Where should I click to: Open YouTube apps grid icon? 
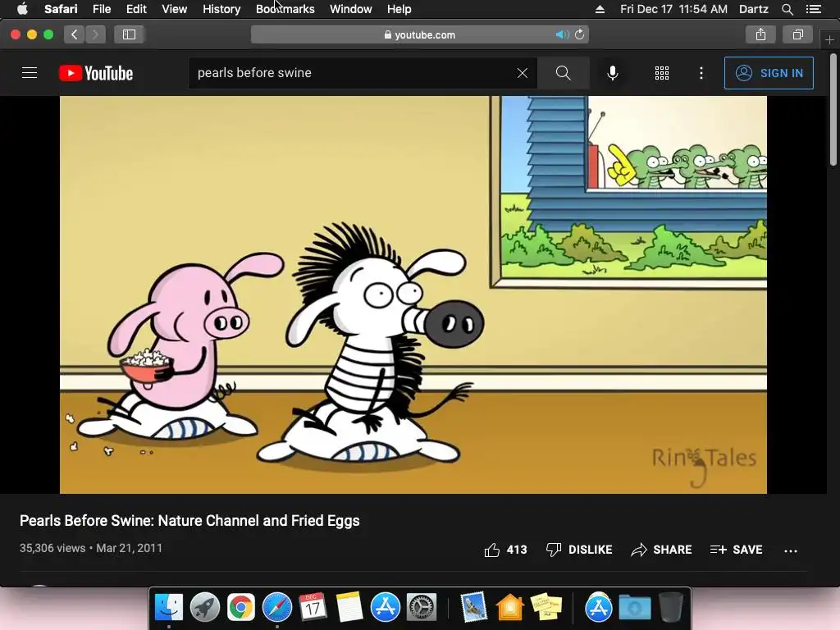pyautogui.click(x=662, y=73)
